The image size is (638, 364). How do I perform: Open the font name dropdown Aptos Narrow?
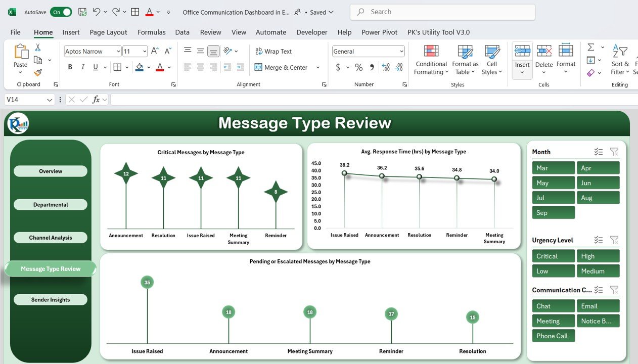tap(118, 51)
